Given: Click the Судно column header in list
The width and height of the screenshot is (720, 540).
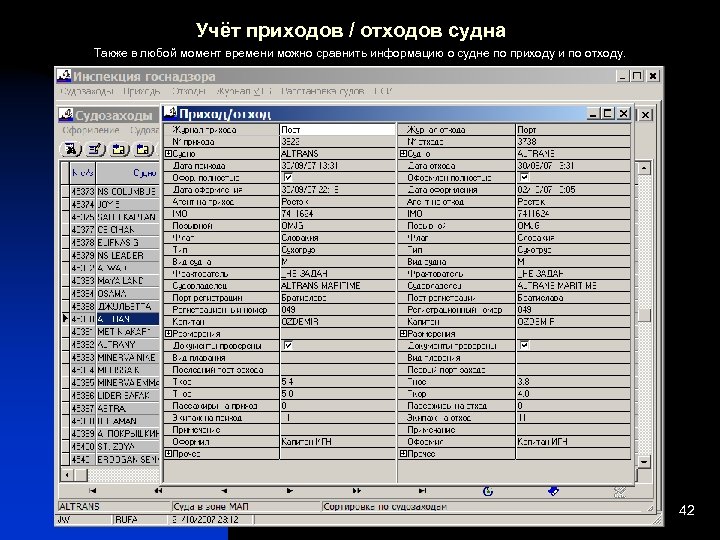Looking at the screenshot, I should click(128, 173).
